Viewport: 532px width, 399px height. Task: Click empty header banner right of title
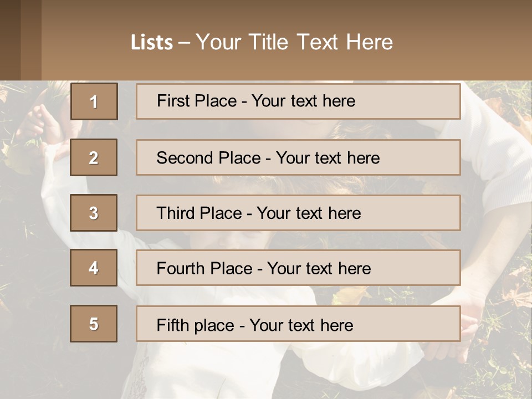[465, 42]
